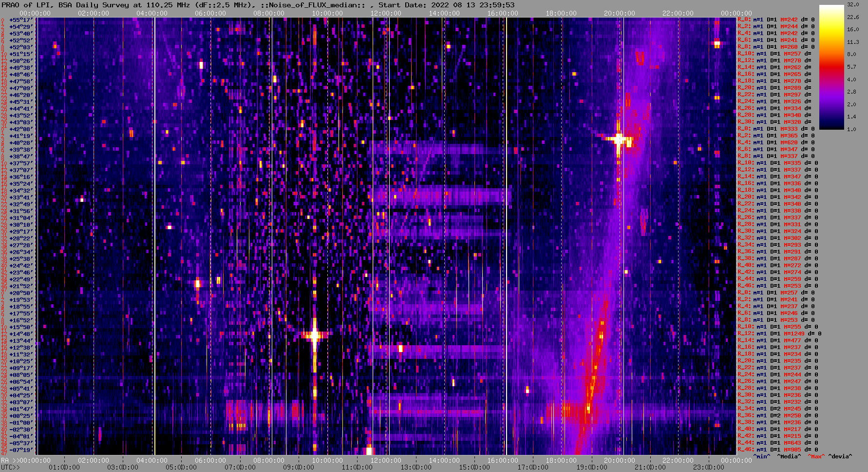Click the R_14 row with M=477
The width and height of the screenshot is (868, 472).
(777, 340)
